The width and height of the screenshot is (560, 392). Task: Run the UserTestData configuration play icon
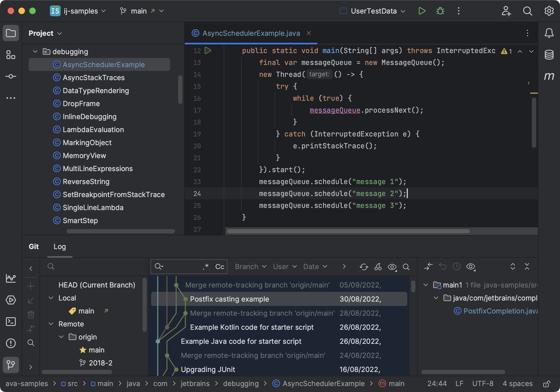(x=422, y=11)
